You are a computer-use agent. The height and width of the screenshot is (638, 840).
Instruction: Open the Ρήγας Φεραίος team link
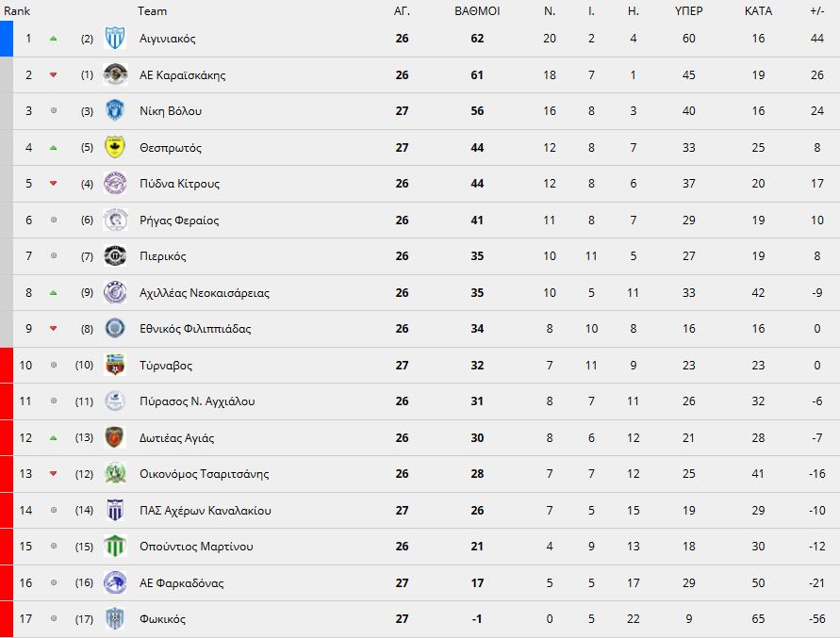tap(179, 221)
